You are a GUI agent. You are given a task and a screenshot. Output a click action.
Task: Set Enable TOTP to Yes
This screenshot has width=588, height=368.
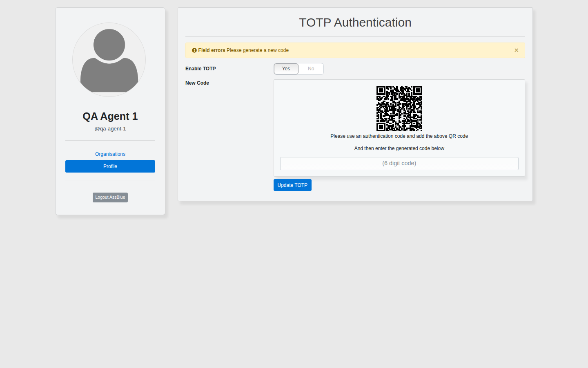286,69
